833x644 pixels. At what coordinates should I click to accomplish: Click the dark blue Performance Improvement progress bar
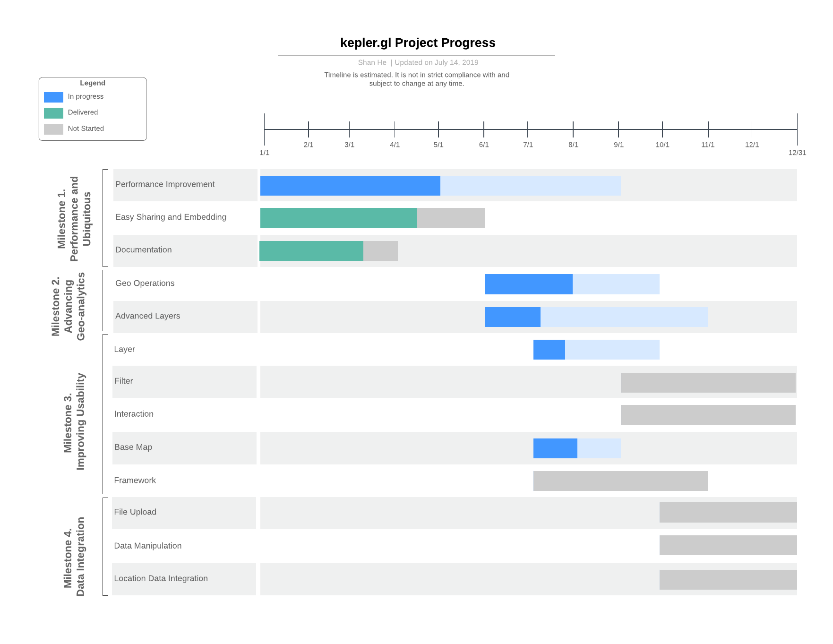350,186
